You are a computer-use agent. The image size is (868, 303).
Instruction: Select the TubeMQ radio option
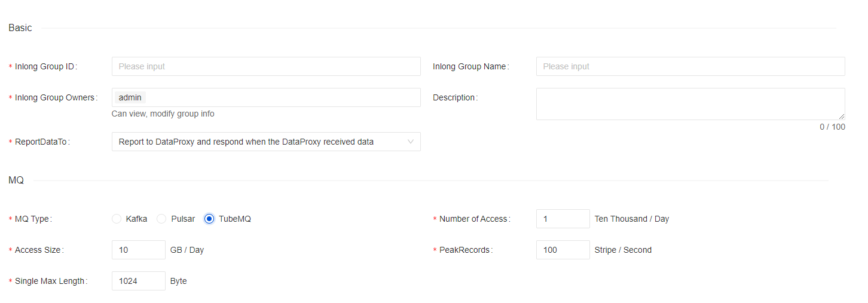[209, 219]
